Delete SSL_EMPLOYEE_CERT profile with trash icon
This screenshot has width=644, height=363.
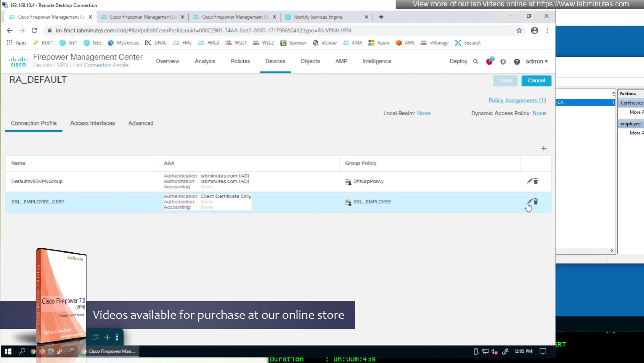(536, 202)
